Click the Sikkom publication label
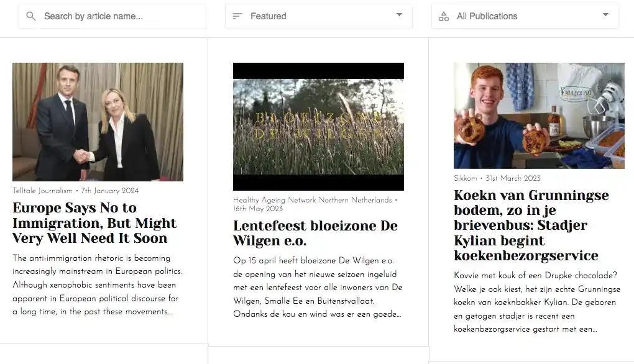The height and width of the screenshot is (364, 634). (x=466, y=178)
